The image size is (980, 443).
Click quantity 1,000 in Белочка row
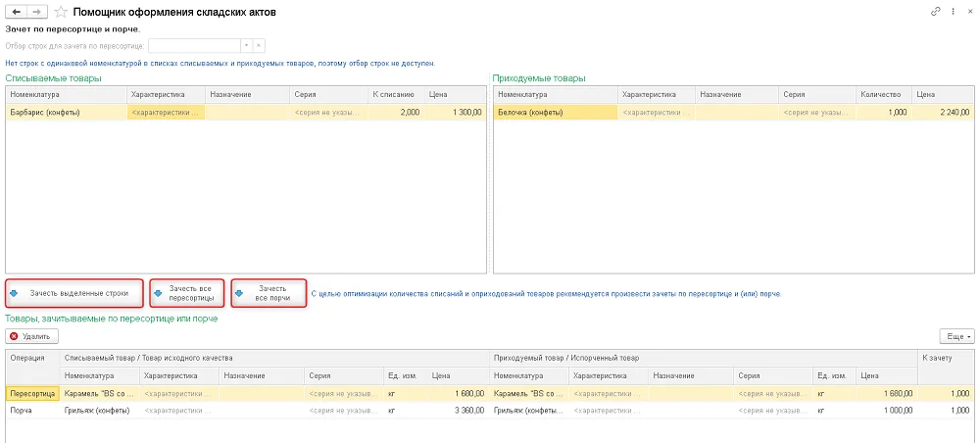coord(884,113)
